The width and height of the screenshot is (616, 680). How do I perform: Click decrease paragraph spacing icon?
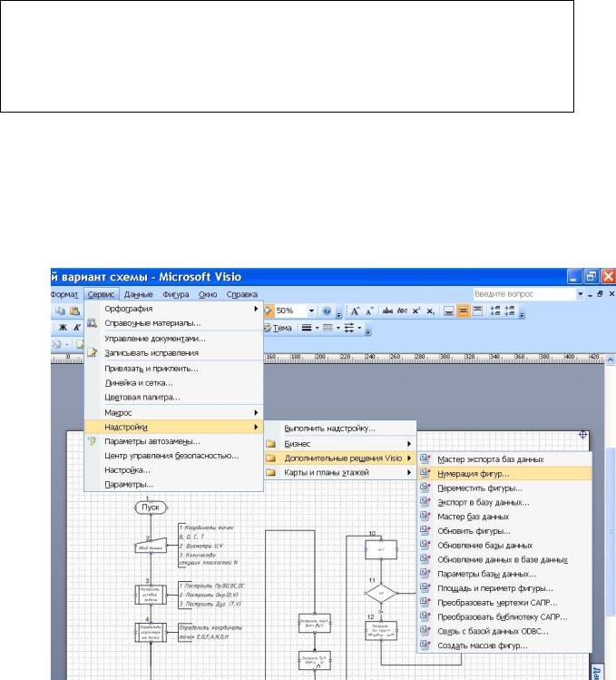pyautogui.click(x=495, y=310)
